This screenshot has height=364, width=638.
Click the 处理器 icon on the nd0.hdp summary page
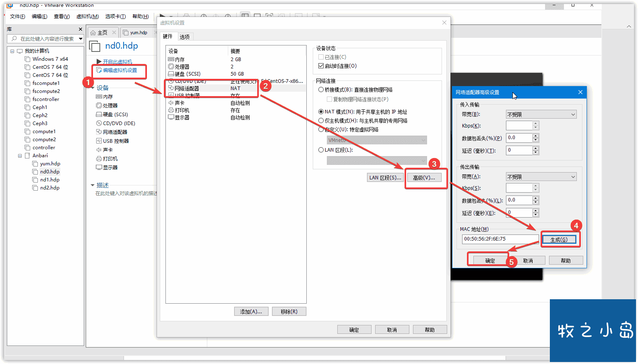pos(99,105)
